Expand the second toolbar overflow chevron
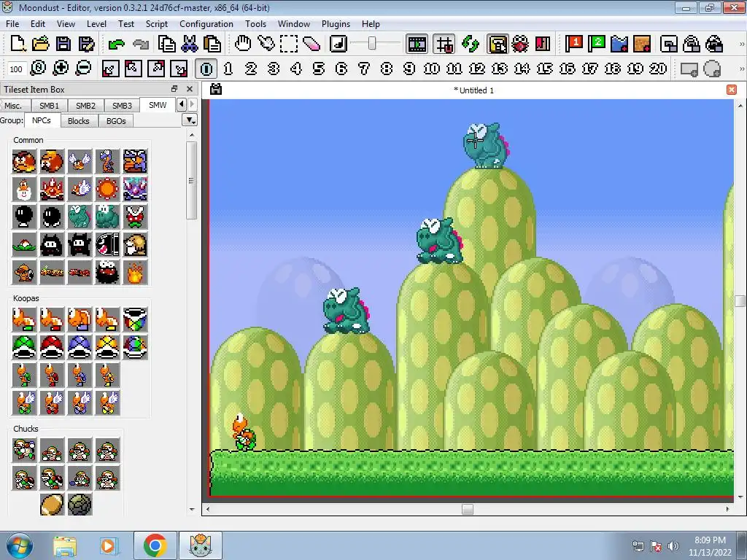 (742, 69)
